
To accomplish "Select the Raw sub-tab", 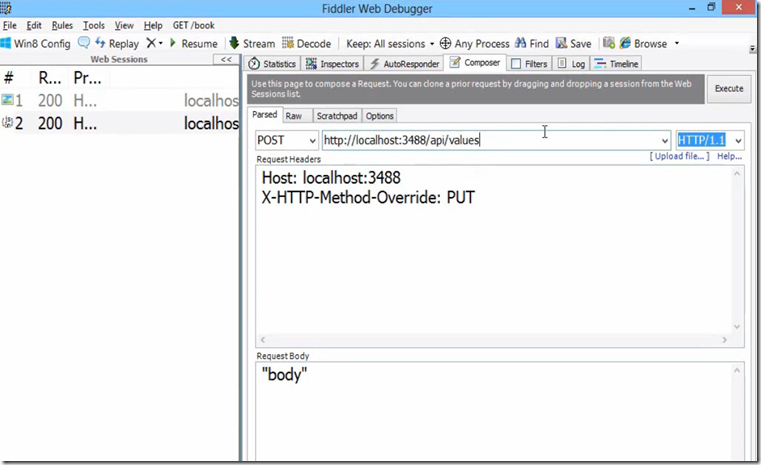I will (x=293, y=116).
